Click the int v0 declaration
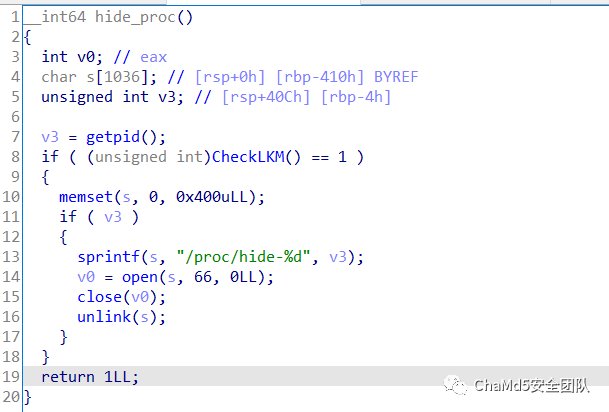The width and height of the screenshot is (609, 412). pyautogui.click(x=72, y=57)
